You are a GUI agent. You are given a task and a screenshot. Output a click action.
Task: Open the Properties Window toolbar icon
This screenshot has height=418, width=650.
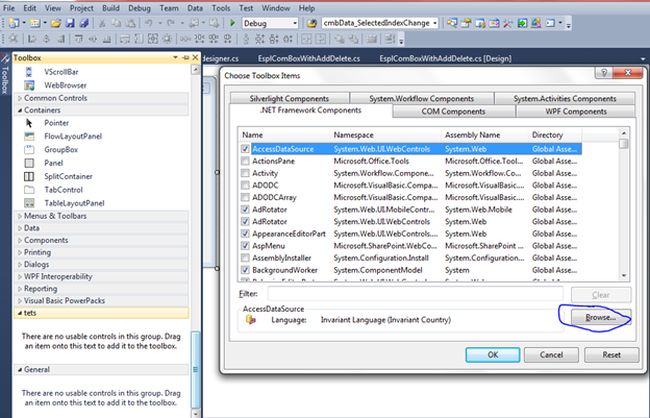coord(466,23)
